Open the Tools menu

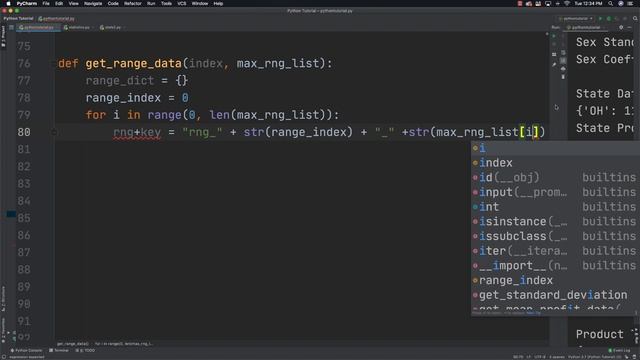pyautogui.click(x=166, y=3)
